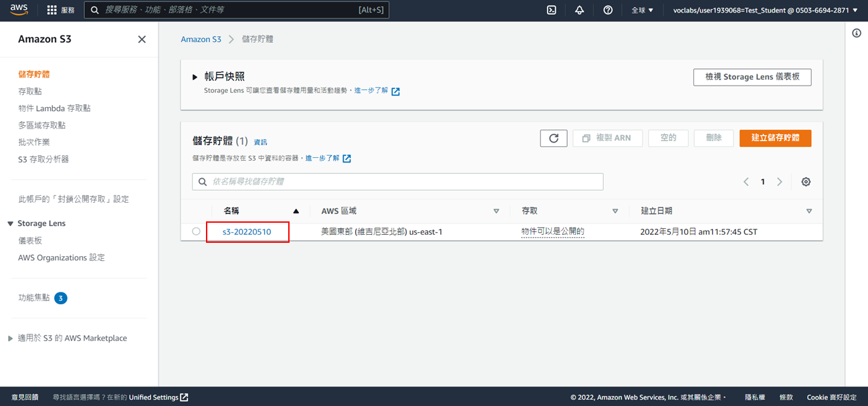Go to next page of buckets
The height and width of the screenshot is (406, 868).
click(x=780, y=182)
